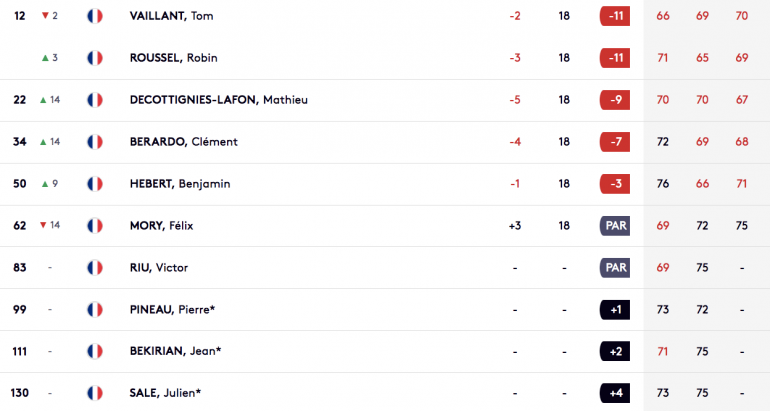Click the flag next to Victor Riu
The image size is (770, 411).
(x=95, y=268)
